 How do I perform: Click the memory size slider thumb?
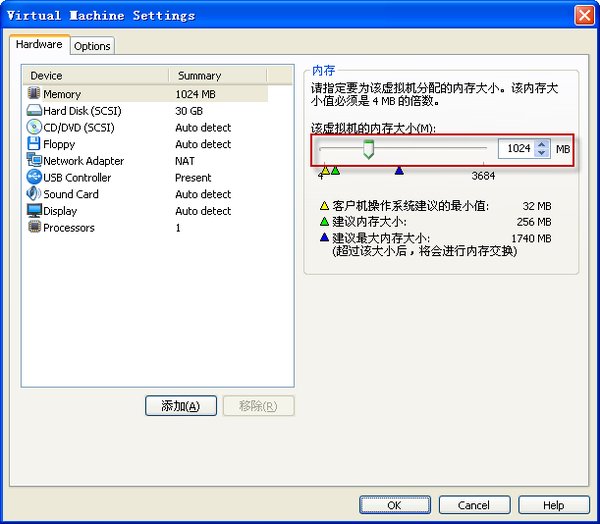click(x=368, y=149)
